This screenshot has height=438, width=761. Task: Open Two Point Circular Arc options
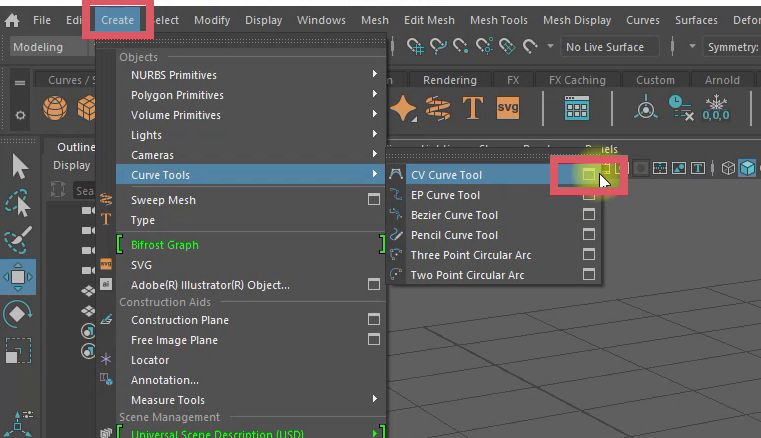pos(589,274)
